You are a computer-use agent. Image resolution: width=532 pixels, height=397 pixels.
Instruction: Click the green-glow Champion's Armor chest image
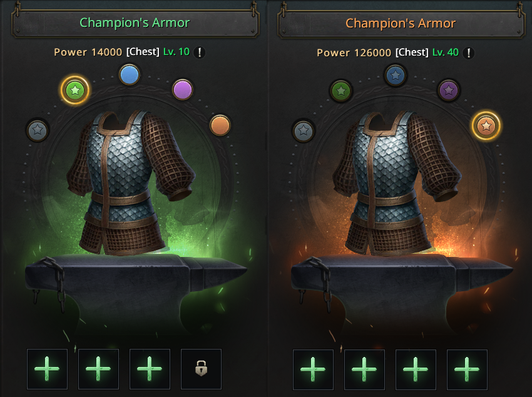point(131,183)
